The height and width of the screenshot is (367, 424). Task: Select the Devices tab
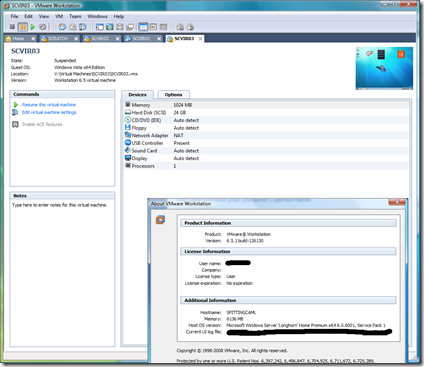tap(137, 95)
